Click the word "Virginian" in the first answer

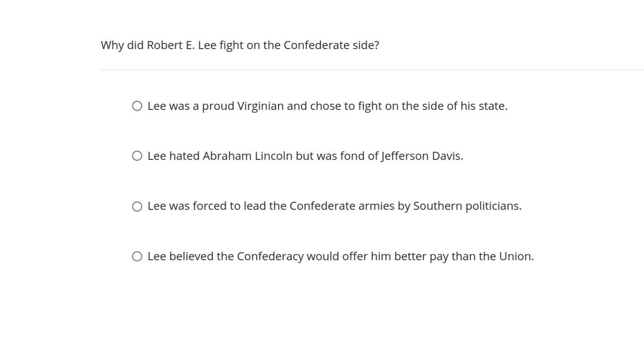260,106
